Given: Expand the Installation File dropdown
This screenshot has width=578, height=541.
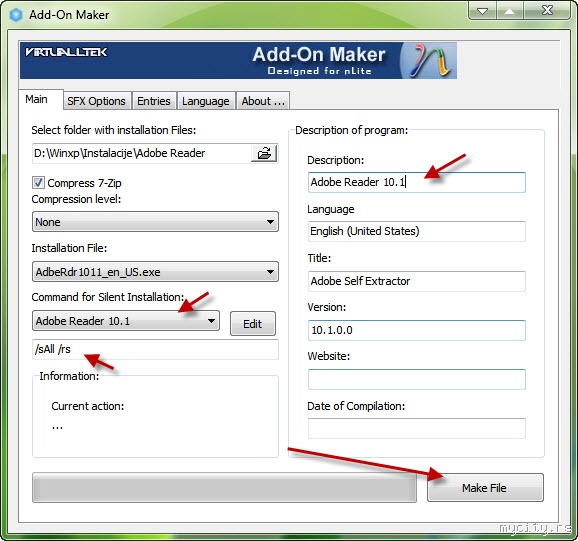Looking at the screenshot, I should (155, 272).
